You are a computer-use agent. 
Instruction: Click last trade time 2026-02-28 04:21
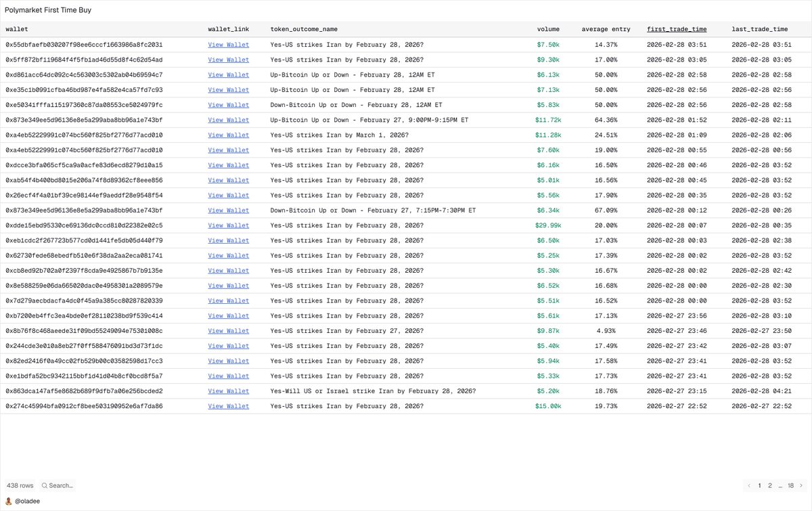point(762,391)
